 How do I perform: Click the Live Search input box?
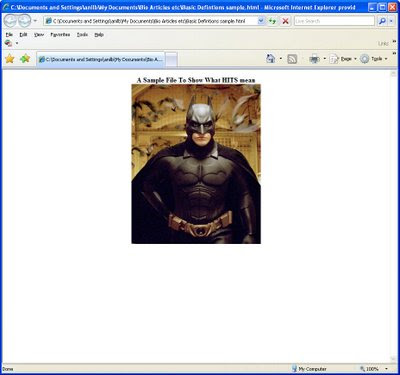point(334,21)
